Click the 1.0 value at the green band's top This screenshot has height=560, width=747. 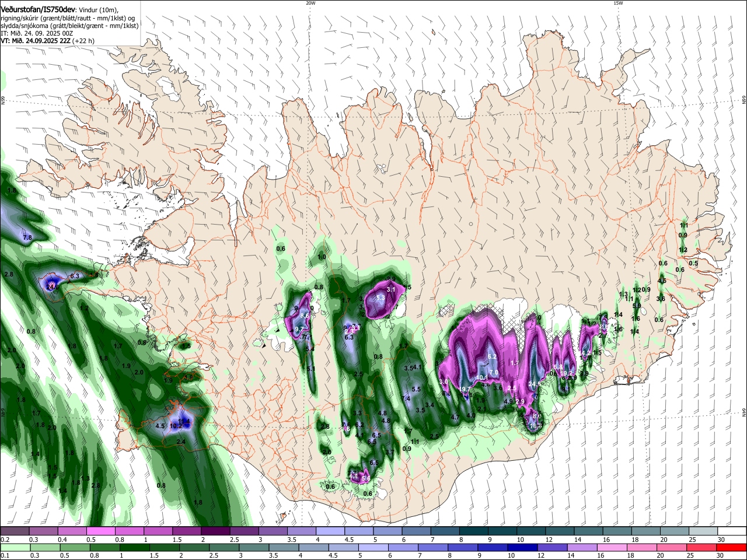[322, 257]
